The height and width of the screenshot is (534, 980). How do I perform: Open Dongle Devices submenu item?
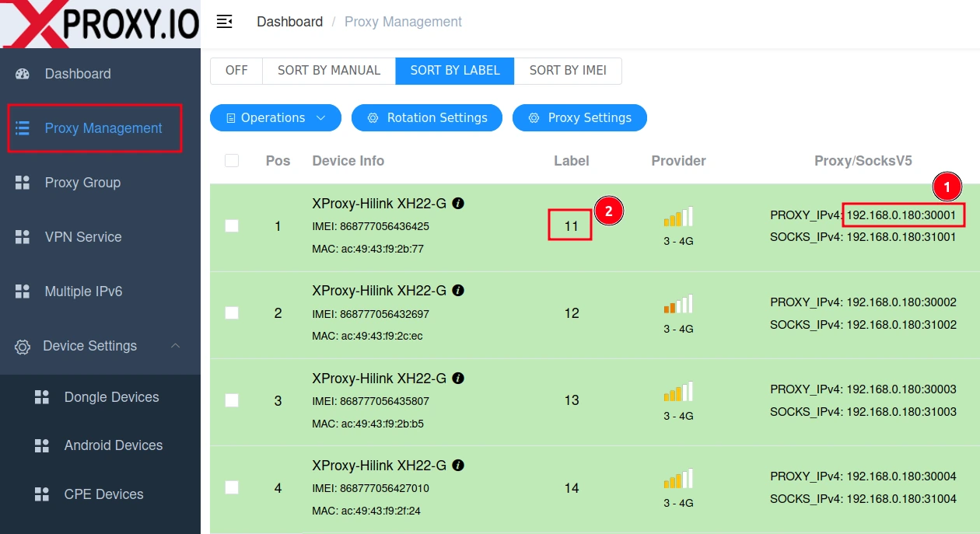(100, 397)
